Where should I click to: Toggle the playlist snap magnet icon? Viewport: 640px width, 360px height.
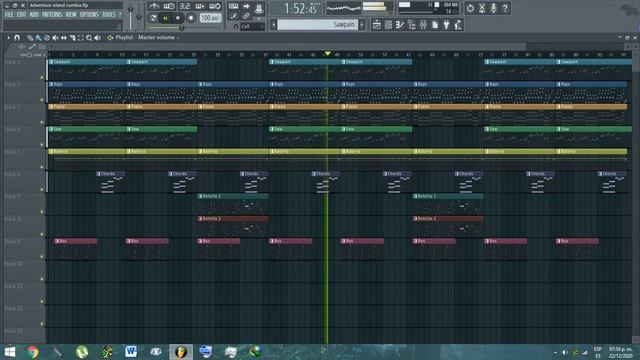click(x=17, y=38)
